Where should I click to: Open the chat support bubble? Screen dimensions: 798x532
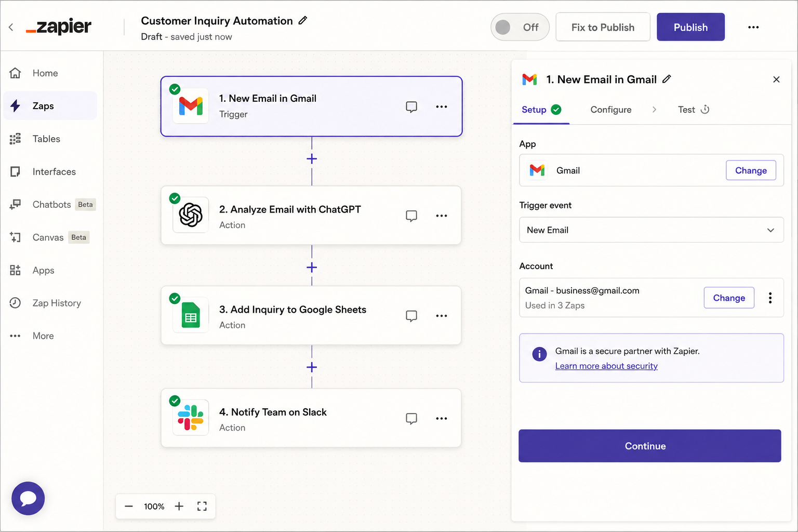[x=28, y=499]
